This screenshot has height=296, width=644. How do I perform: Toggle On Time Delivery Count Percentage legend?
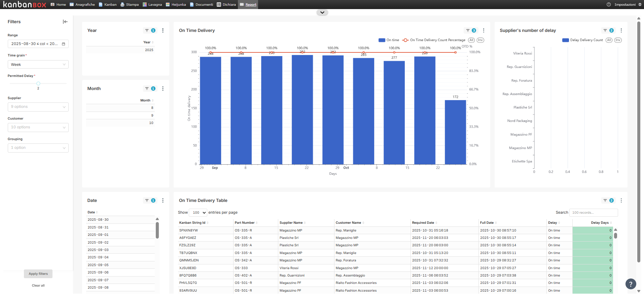(434, 40)
